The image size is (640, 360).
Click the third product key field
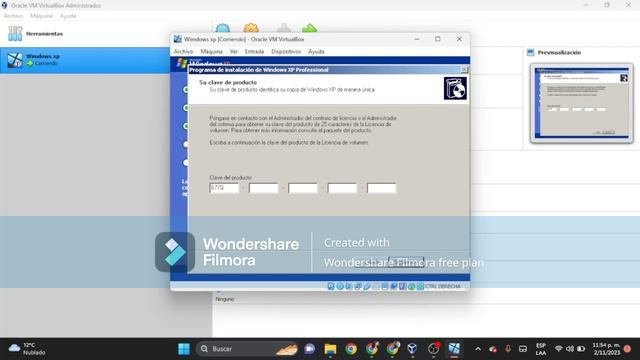(x=303, y=188)
